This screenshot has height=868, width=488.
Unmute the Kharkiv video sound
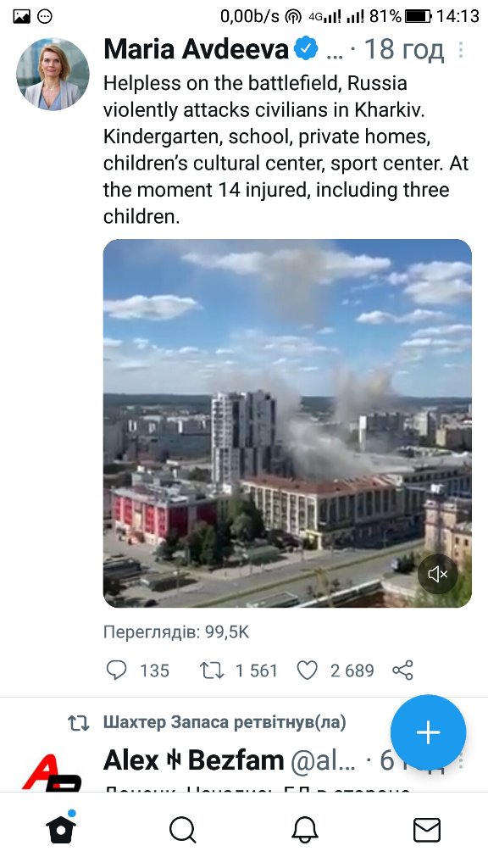[x=438, y=575]
